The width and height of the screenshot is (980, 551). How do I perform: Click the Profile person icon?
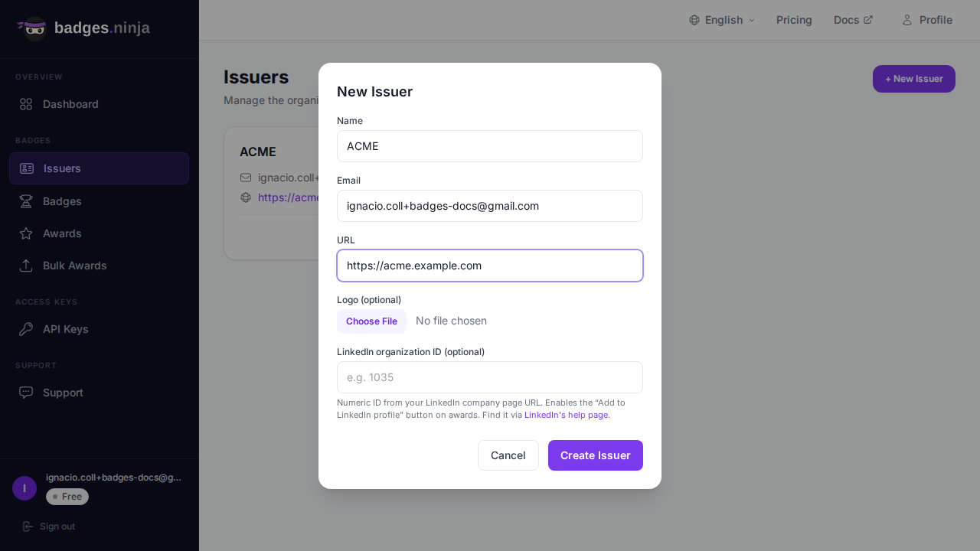907,20
